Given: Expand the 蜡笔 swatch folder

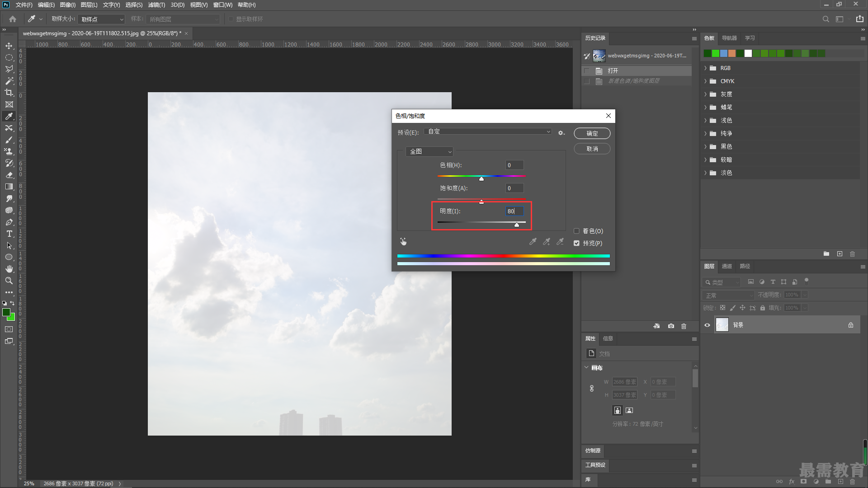Looking at the screenshot, I should 705,108.
